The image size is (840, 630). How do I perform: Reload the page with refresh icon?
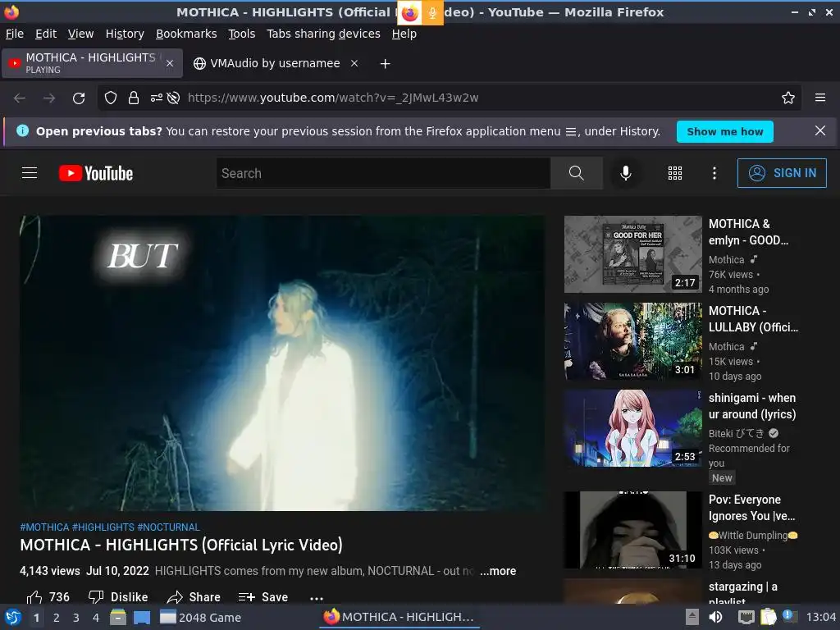point(79,98)
